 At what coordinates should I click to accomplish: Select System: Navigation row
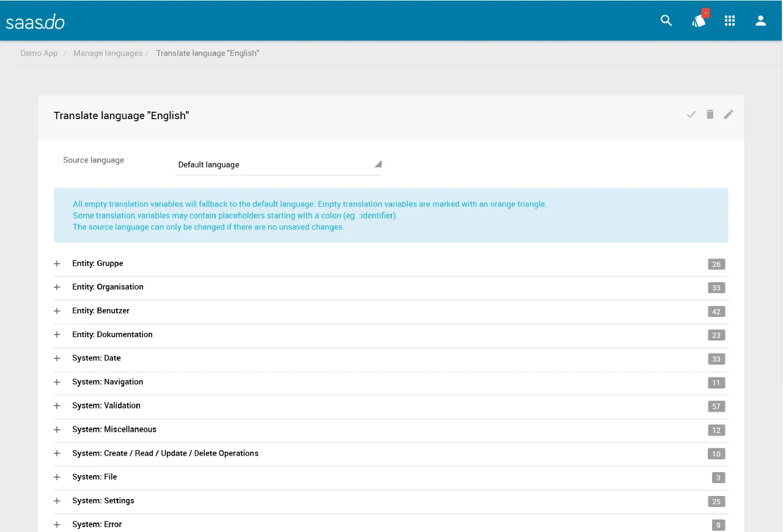[108, 382]
